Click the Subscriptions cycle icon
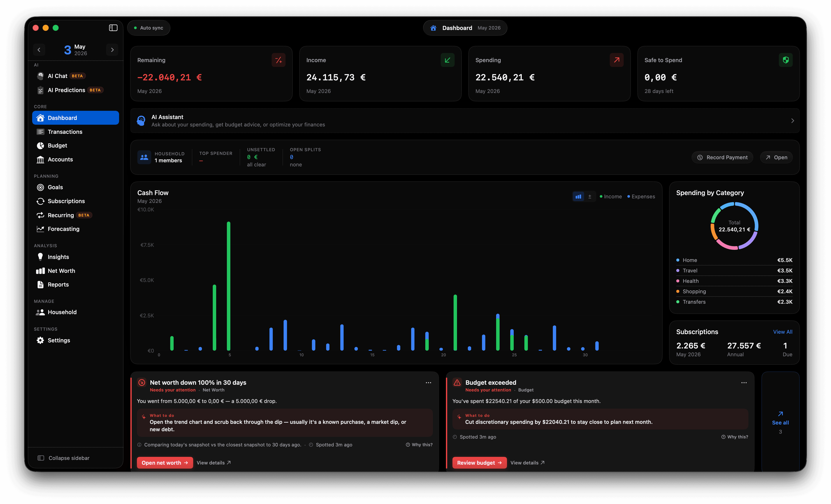Viewport: 831px width, 504px height. point(40,201)
